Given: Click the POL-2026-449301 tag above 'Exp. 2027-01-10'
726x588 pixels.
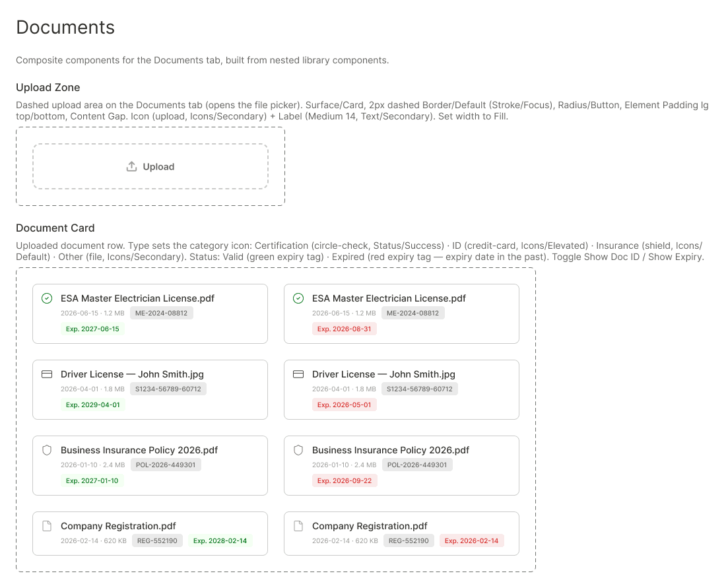Looking at the screenshot, I should (x=166, y=465).
